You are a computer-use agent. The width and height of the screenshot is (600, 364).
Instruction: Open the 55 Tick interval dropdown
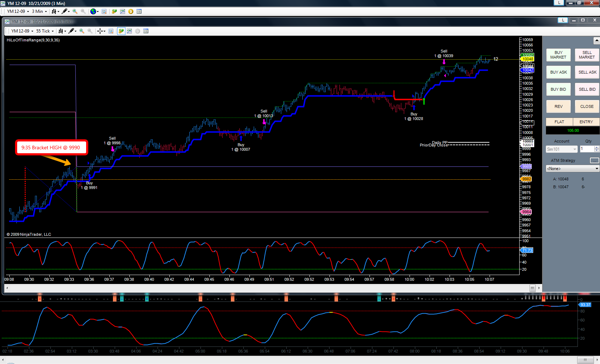[45, 31]
